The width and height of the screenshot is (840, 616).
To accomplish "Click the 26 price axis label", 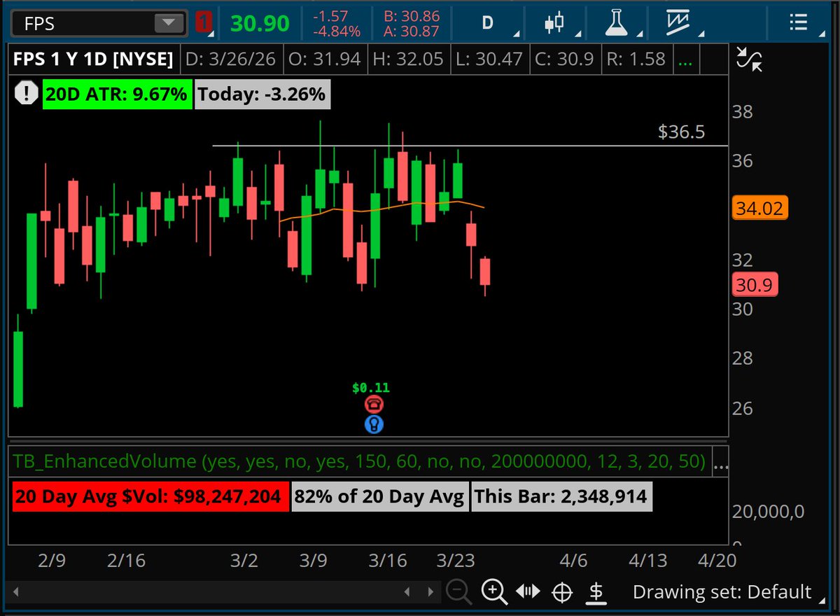I will [743, 408].
